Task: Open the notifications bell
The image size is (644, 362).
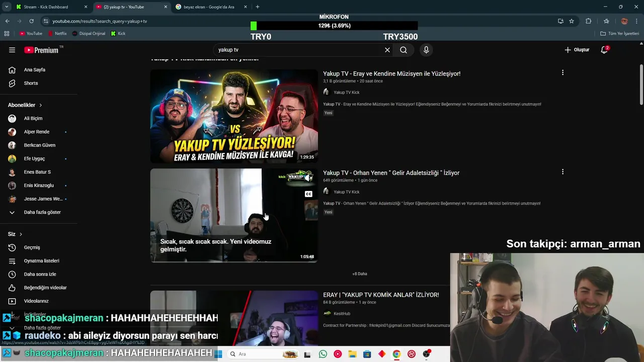Action: click(605, 50)
